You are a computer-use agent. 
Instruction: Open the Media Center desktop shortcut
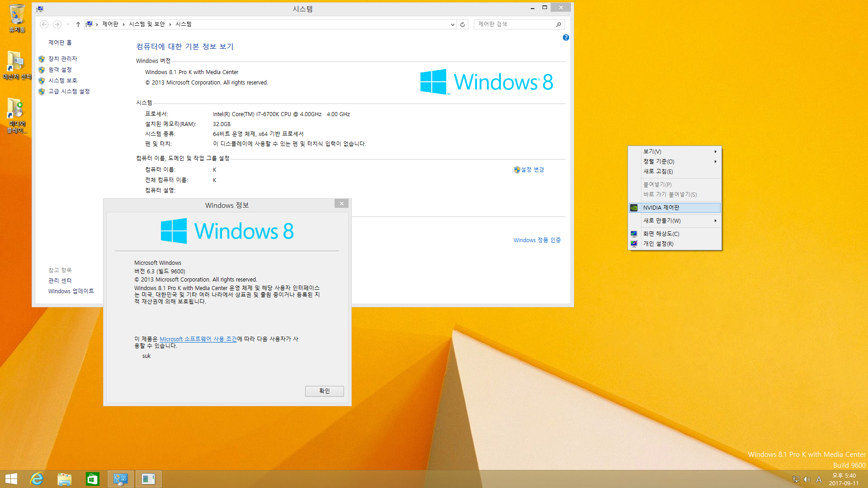point(17,66)
